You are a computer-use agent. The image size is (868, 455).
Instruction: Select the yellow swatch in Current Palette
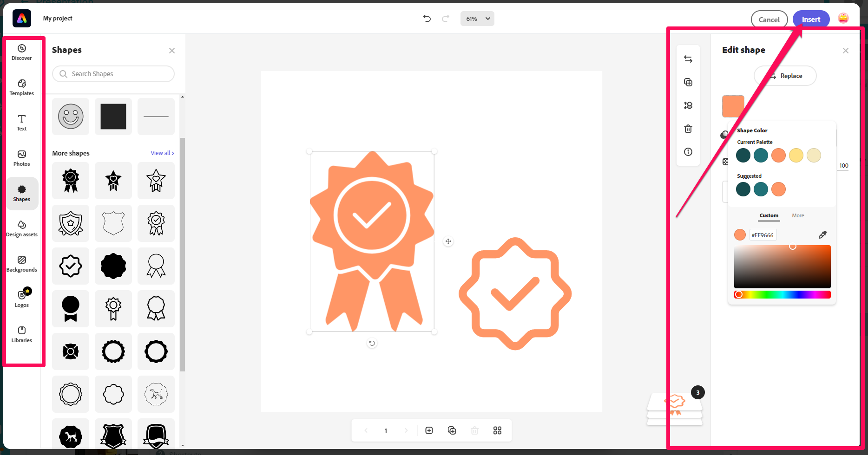pos(796,156)
